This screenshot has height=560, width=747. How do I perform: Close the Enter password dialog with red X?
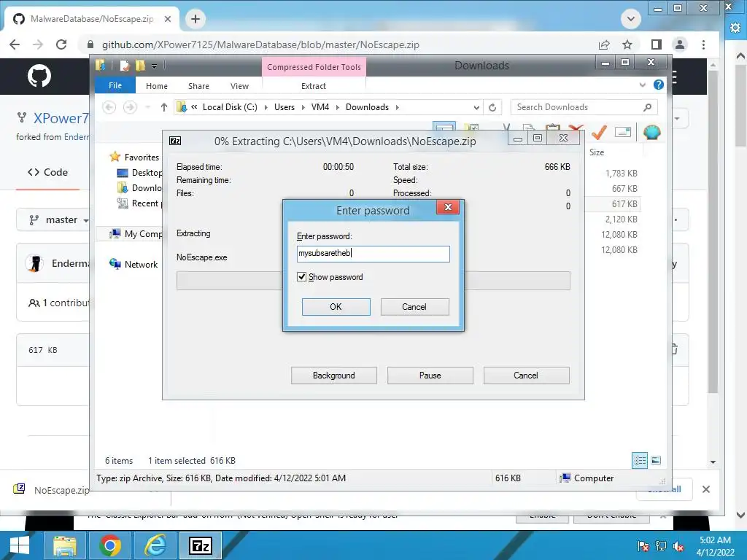click(448, 207)
